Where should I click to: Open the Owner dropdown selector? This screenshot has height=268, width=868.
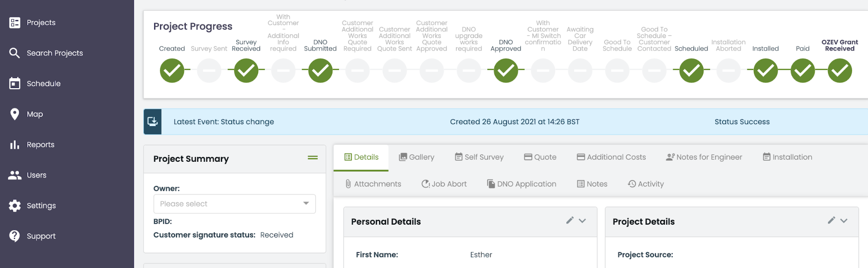tap(234, 204)
